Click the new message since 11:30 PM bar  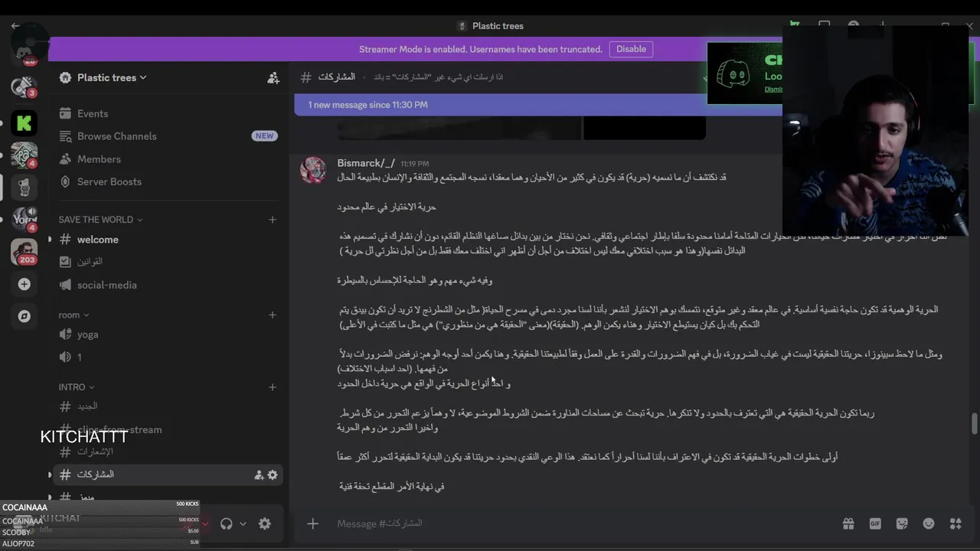498,105
